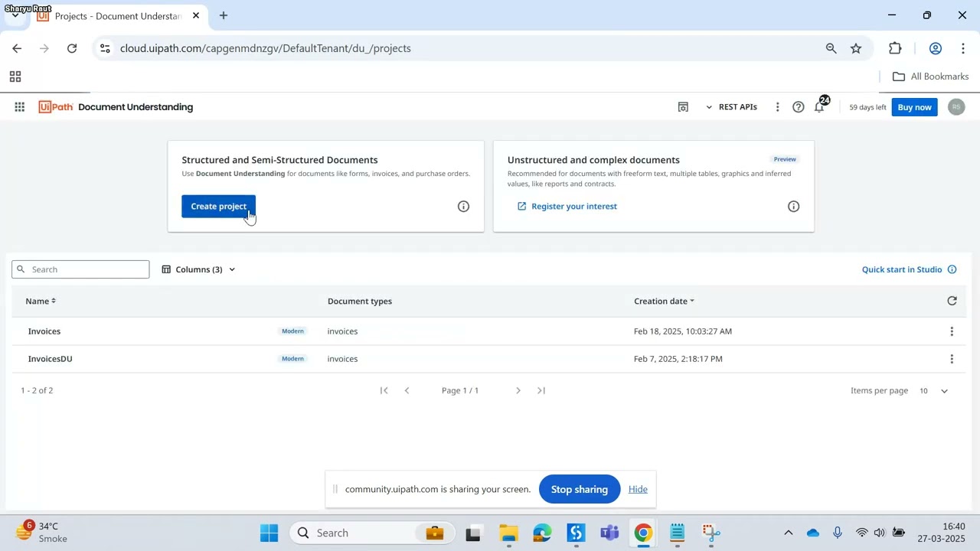Close the Projects browser tab

point(196,15)
